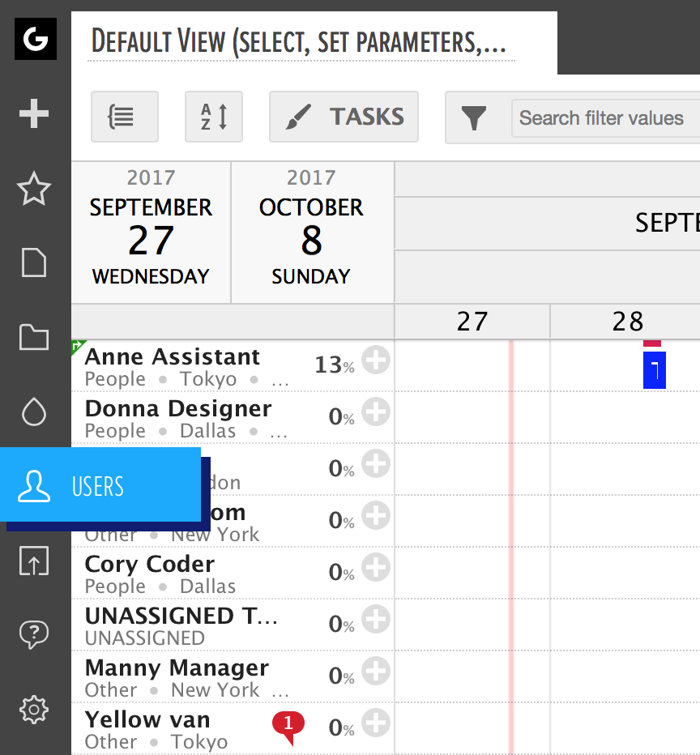
Task: Add task for Cory Coder
Action: coord(376,568)
